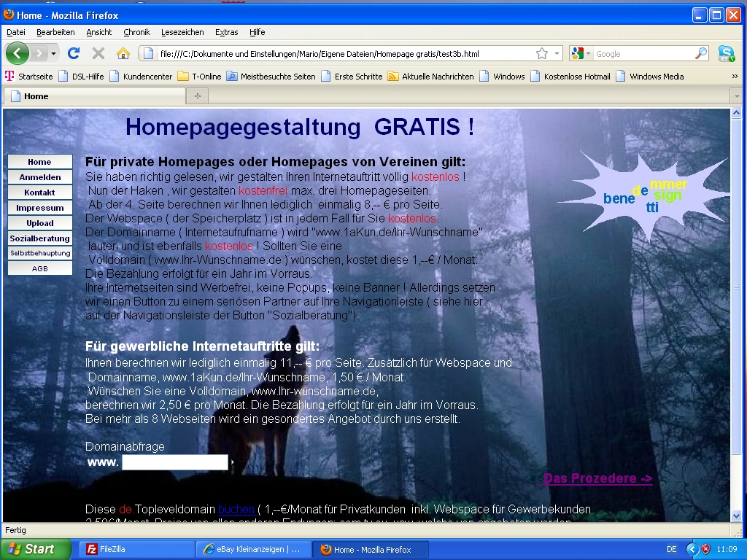
Task: Click the Selbstbehauptung navigation button
Action: pyautogui.click(x=40, y=253)
